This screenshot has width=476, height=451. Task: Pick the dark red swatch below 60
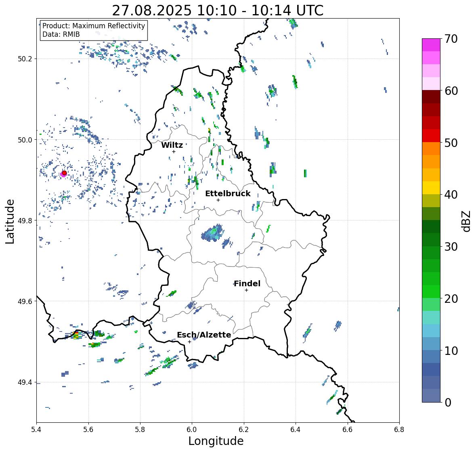point(431,97)
